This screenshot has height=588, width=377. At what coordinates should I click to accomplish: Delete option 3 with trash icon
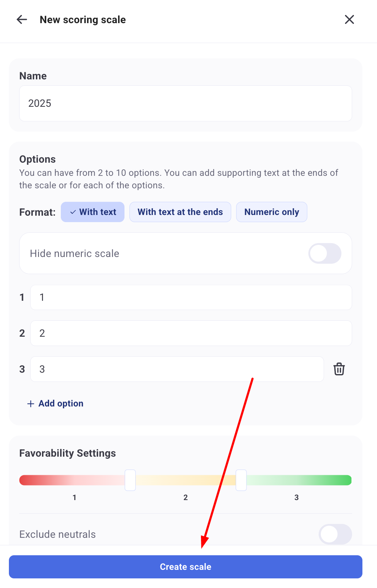pos(339,369)
